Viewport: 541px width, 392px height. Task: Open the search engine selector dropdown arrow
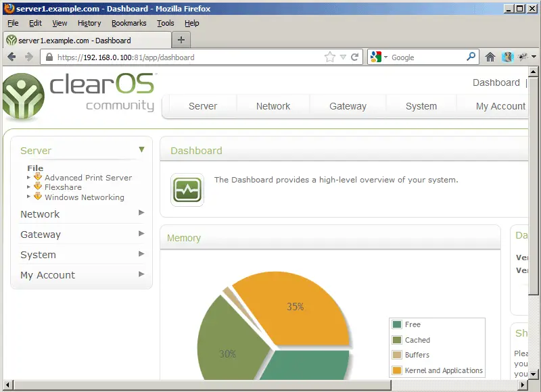click(385, 57)
